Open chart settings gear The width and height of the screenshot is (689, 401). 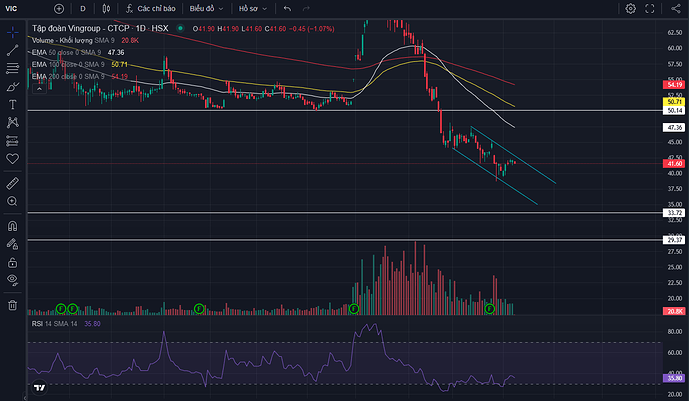630,8
